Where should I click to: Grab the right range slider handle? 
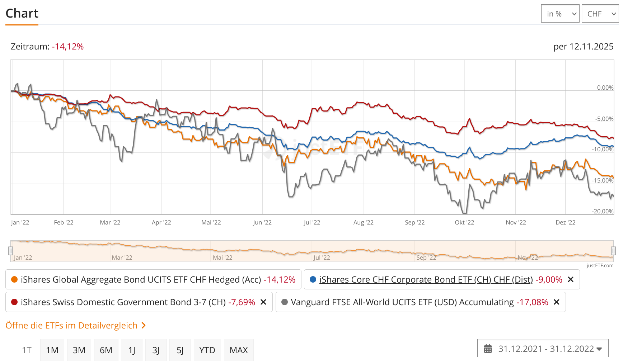[x=613, y=251]
